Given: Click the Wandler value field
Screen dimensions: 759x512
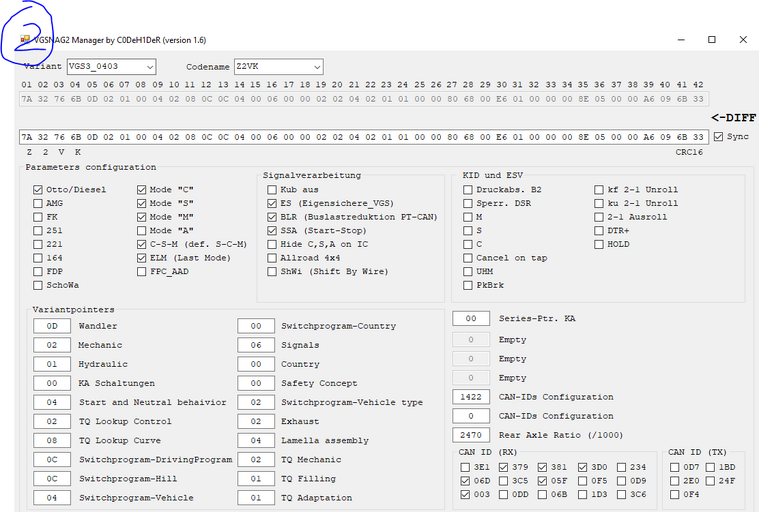Looking at the screenshot, I should coord(51,326).
